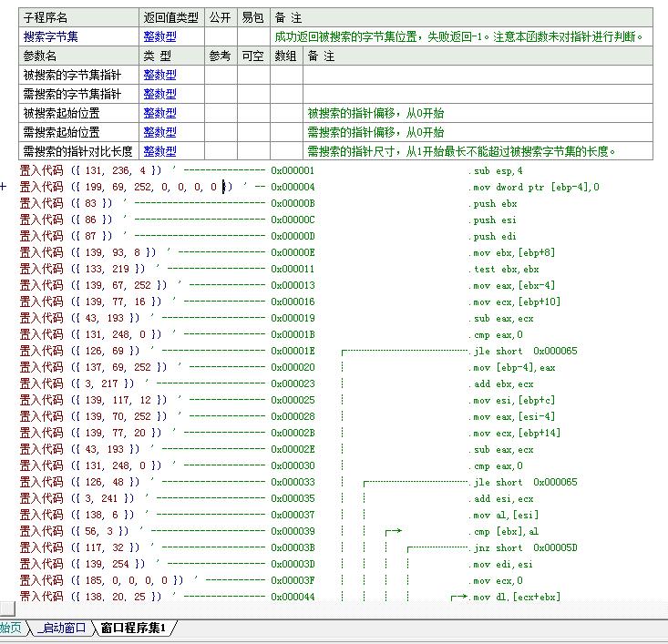Toggle 数组 cell for 需搜索的字节集指针 parameter
Screen dimensions: 668x644
click(285, 94)
